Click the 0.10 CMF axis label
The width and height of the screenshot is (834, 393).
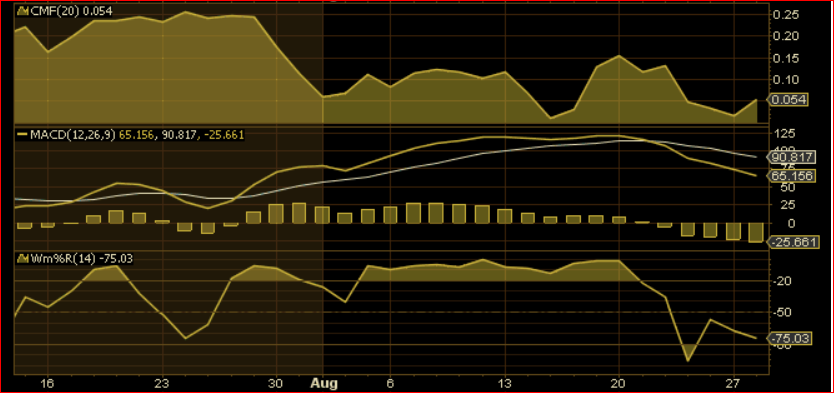785,80
